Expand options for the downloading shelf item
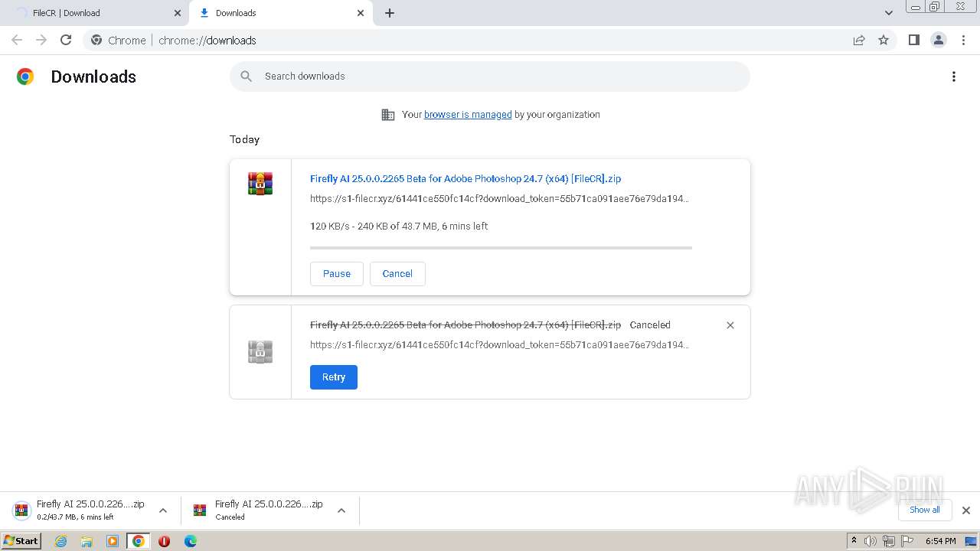The width and height of the screenshot is (980, 551). click(x=163, y=510)
